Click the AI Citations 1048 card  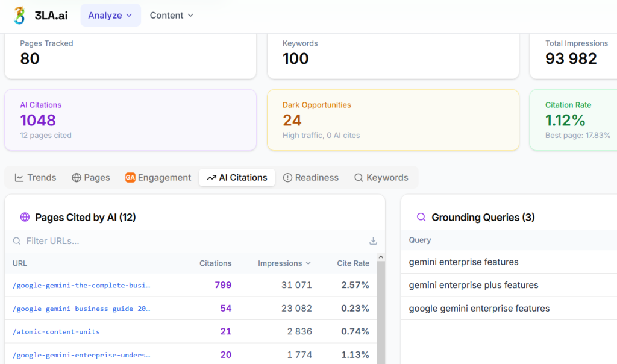point(130,120)
